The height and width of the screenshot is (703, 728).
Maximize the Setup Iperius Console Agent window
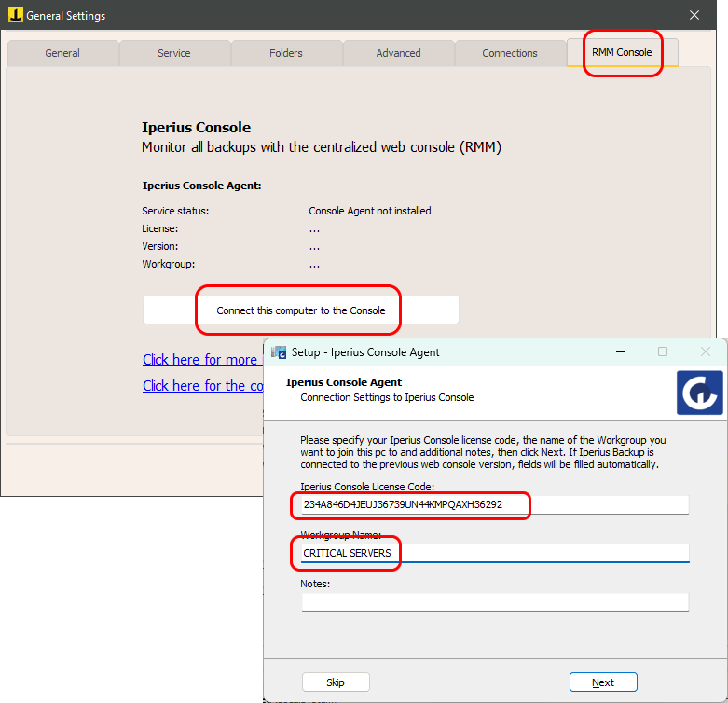pyautogui.click(x=663, y=351)
